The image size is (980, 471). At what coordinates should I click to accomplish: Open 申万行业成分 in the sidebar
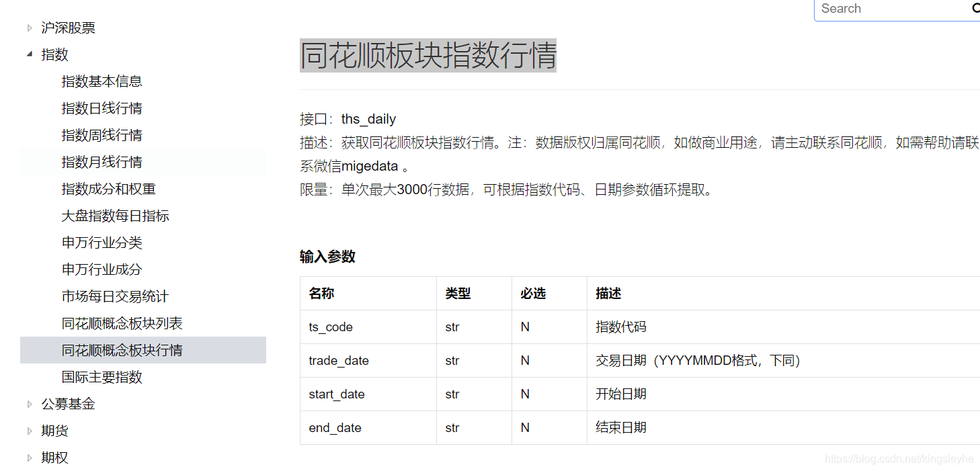tap(102, 269)
